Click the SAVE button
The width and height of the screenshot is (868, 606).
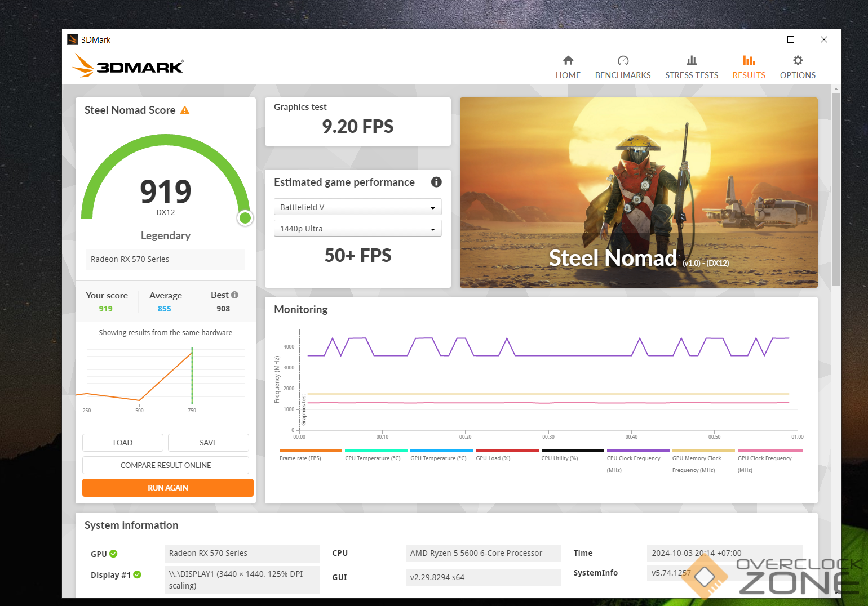pos(209,443)
